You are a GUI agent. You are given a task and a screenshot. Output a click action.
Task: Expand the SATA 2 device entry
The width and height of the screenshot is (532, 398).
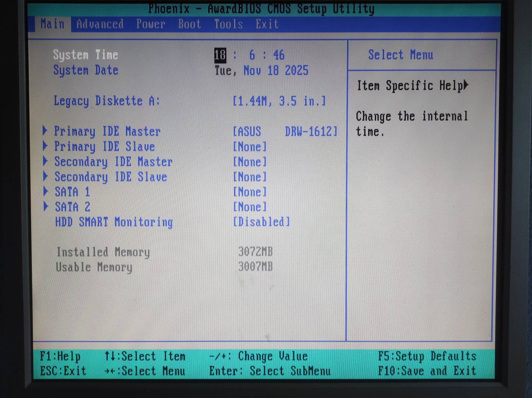pos(73,207)
